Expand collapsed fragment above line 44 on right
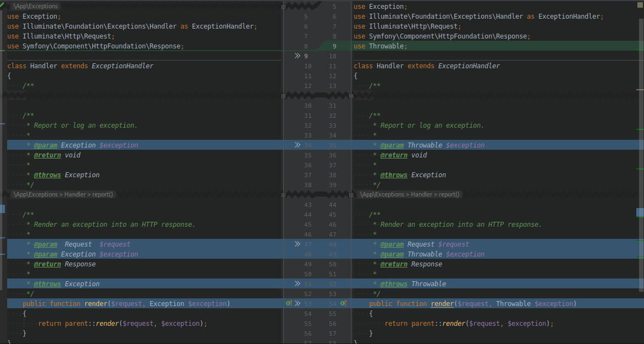Viewport: 644px width, 344px height. [x=351, y=195]
